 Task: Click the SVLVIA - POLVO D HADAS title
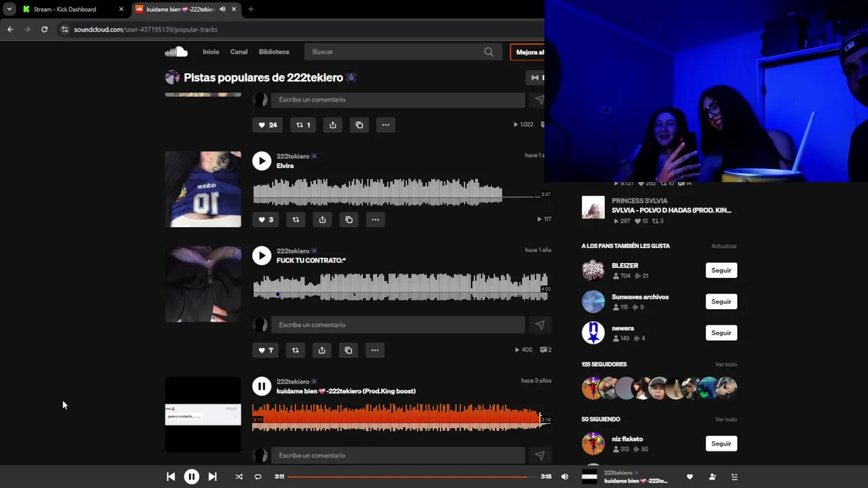(671, 210)
